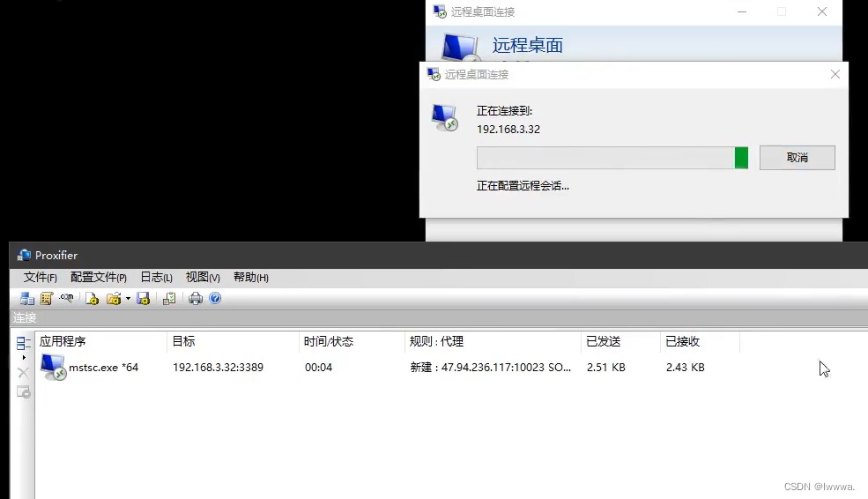868x499 pixels.
Task: Click 取消 button in connecting dialog
Action: pyautogui.click(x=798, y=158)
